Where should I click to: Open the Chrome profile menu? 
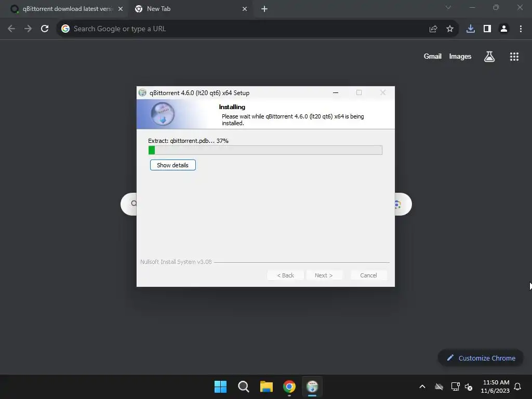pyautogui.click(x=504, y=29)
